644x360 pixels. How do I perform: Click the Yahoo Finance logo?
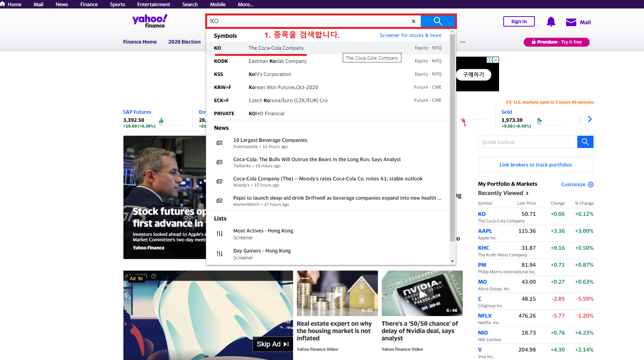[150, 21]
